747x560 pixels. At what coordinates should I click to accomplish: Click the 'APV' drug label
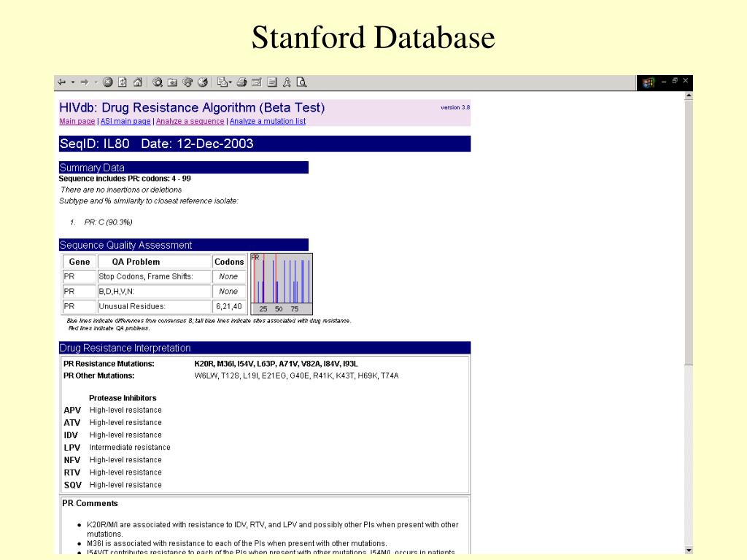click(72, 410)
